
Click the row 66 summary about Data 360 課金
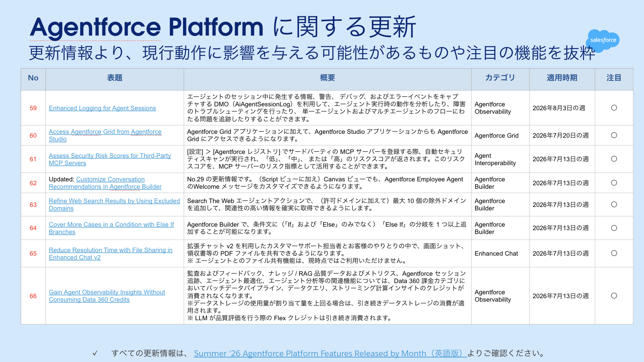(x=326, y=296)
